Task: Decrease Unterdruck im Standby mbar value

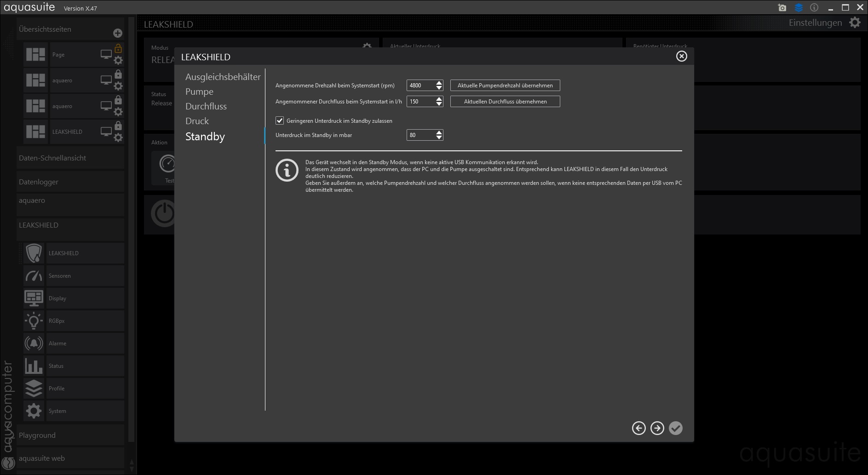Action: coord(439,137)
